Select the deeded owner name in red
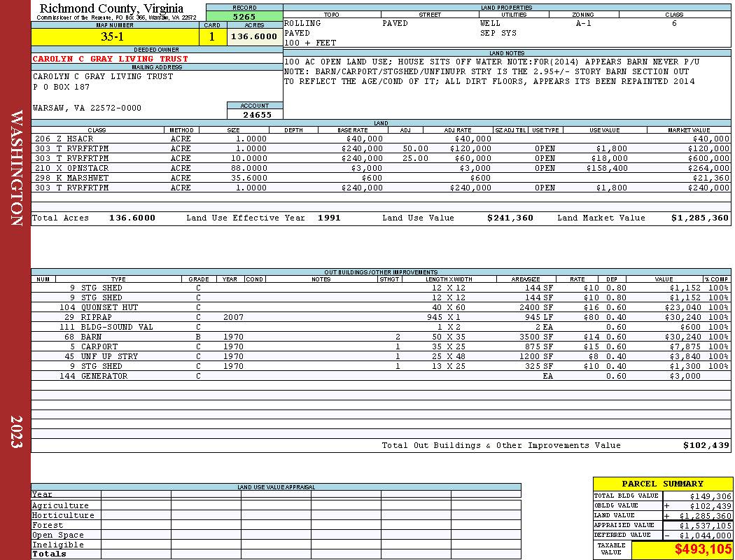The height and width of the screenshot is (560, 735). (x=110, y=59)
